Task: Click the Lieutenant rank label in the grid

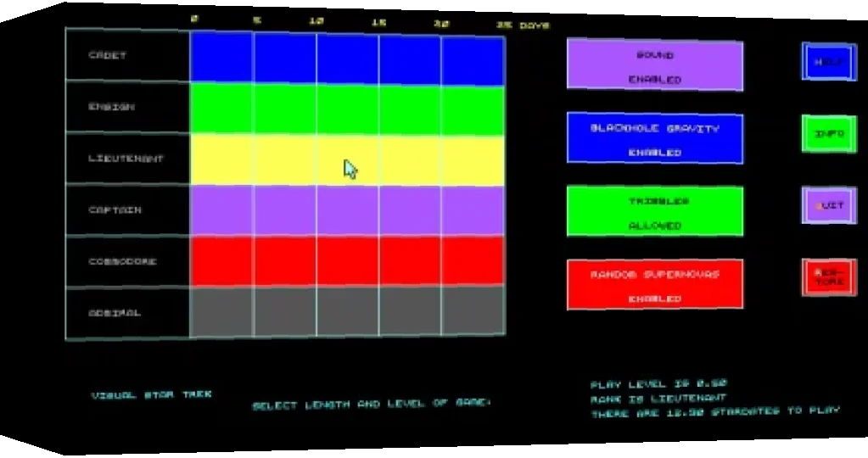Action: pyautogui.click(x=126, y=159)
